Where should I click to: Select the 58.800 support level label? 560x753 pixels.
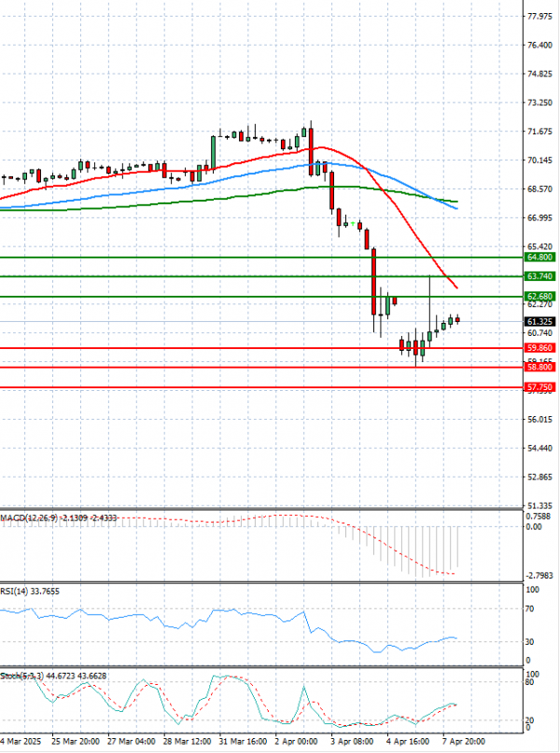click(539, 368)
